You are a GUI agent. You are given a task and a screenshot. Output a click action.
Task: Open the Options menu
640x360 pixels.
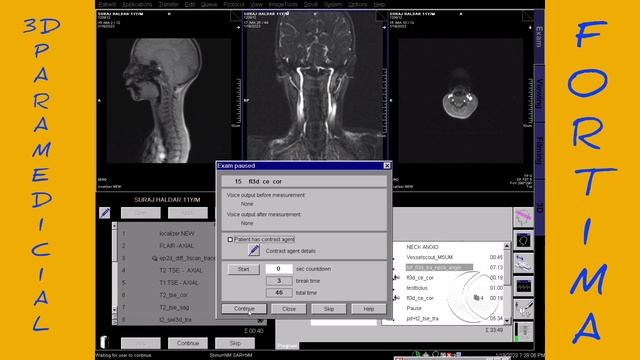tap(358, 4)
